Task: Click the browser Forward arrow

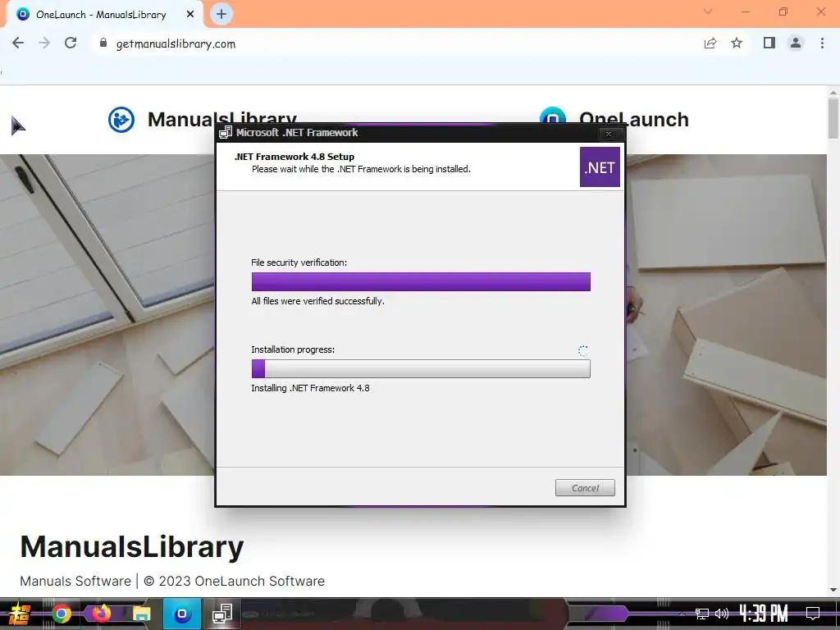Action: point(44,43)
